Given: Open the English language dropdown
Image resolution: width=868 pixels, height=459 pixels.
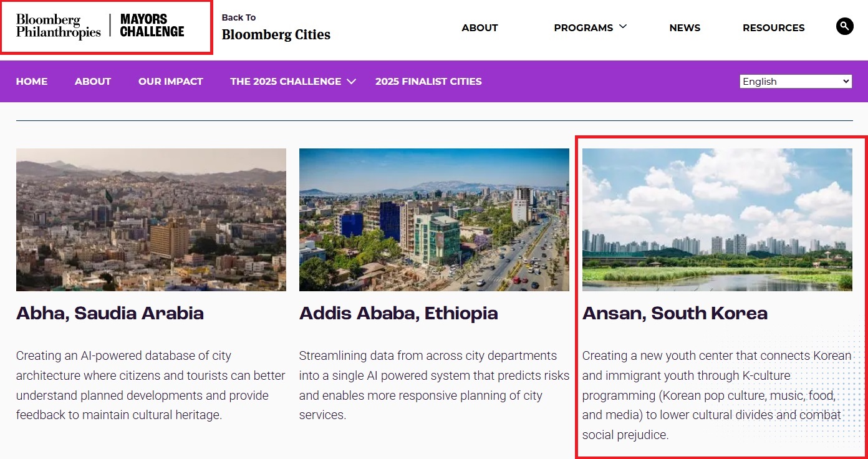Looking at the screenshot, I should (796, 82).
